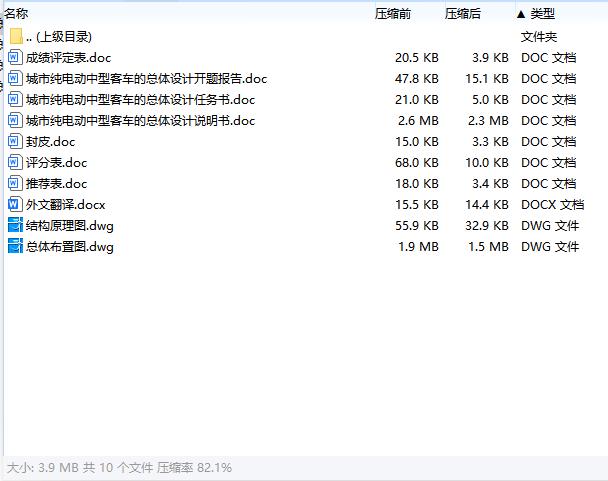
Task: Click the Word icon next to 推荐表.doc
Action: [x=15, y=183]
